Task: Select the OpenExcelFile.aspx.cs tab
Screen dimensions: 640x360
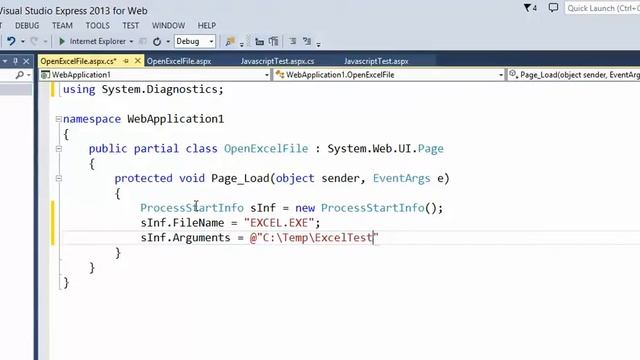Action: click(78, 61)
